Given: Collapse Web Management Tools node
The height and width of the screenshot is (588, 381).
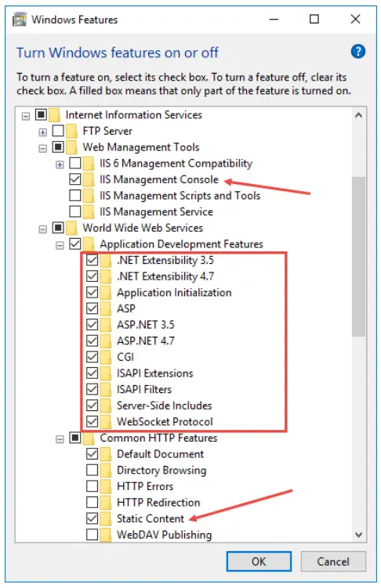Looking at the screenshot, I should 43,149.
